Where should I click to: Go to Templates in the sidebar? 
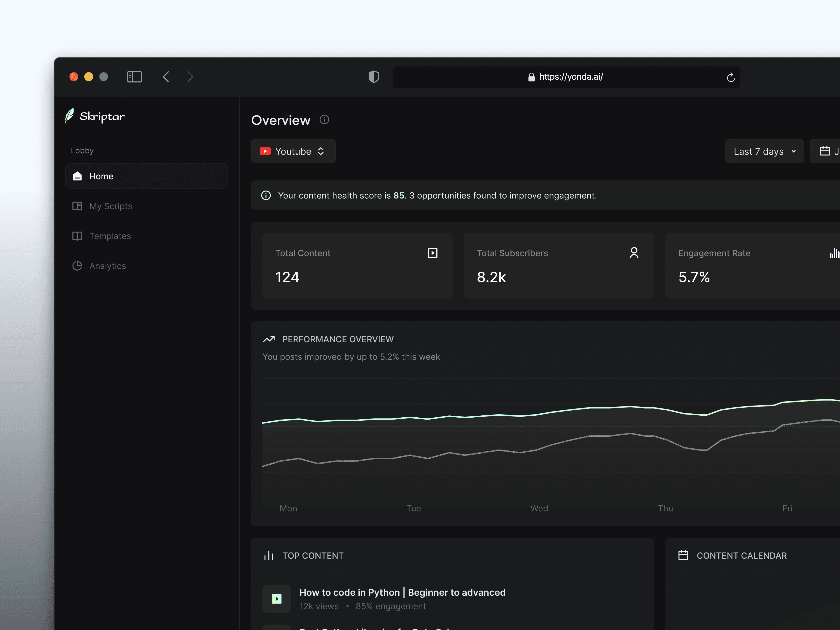(110, 236)
